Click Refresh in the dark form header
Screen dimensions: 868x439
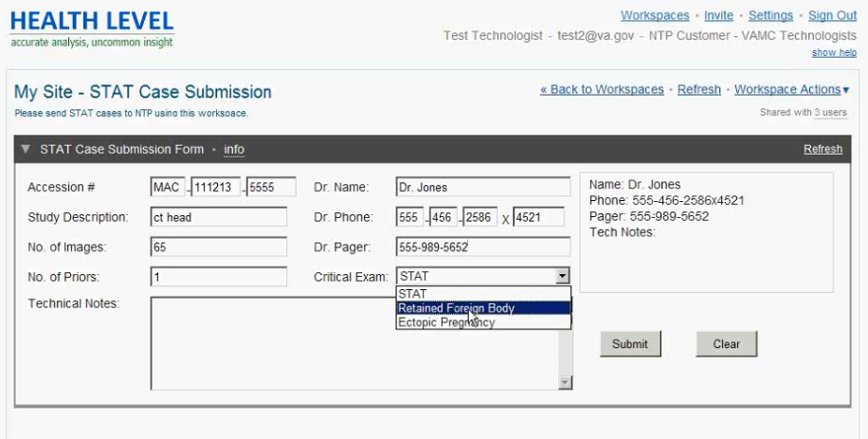(823, 149)
